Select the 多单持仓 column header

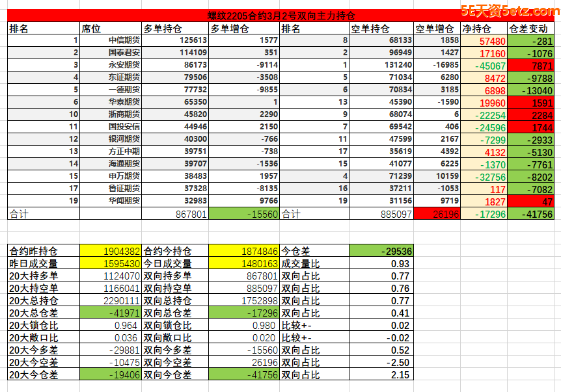pos(174,29)
